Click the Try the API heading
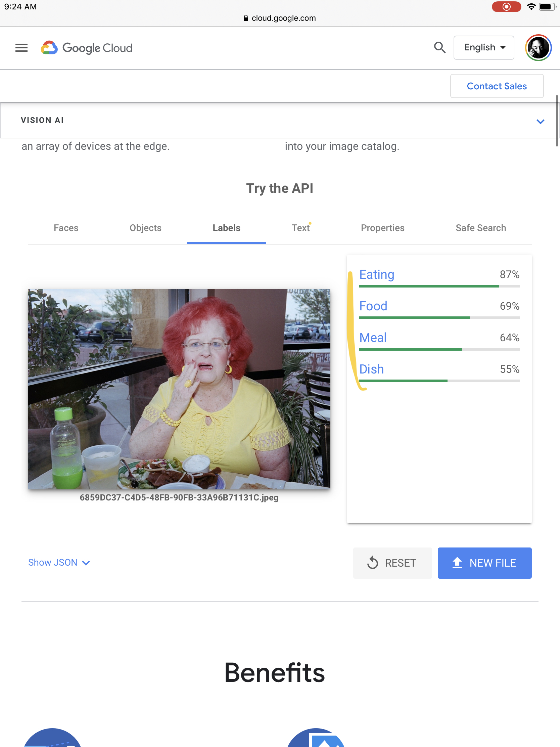Image resolution: width=560 pixels, height=747 pixels. (x=280, y=188)
